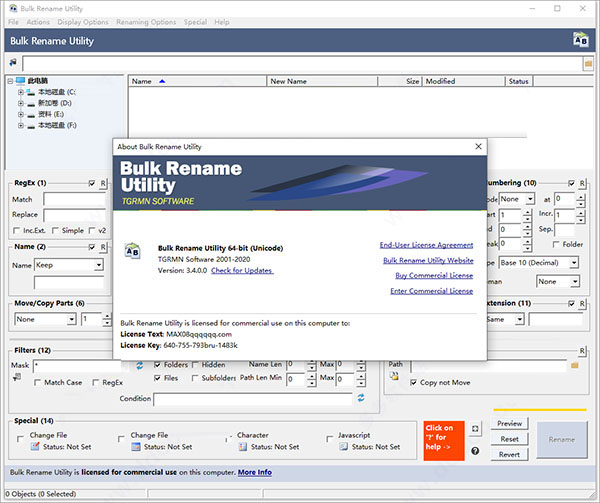
Task: Open the Numbering mode None dropdown
Action: [530, 199]
